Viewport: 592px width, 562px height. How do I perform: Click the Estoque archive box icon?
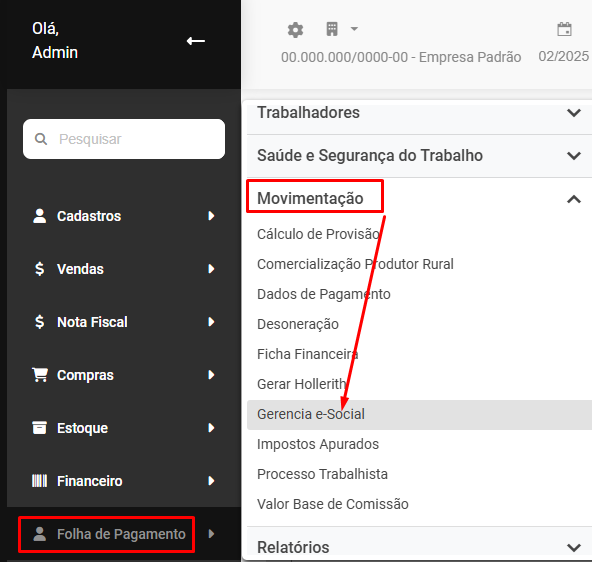40,428
